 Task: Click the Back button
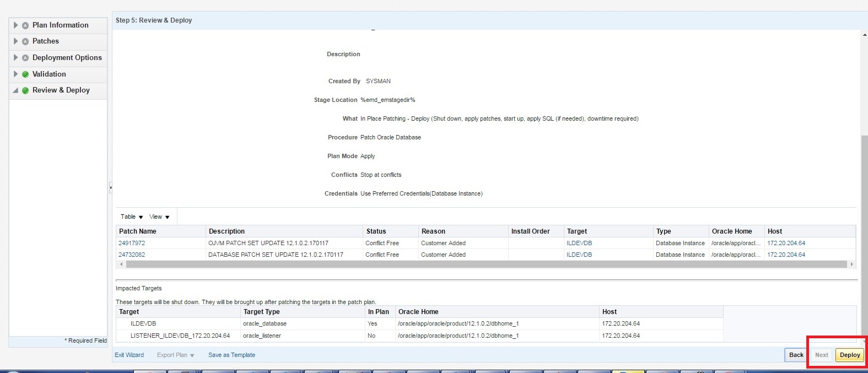[796, 355]
